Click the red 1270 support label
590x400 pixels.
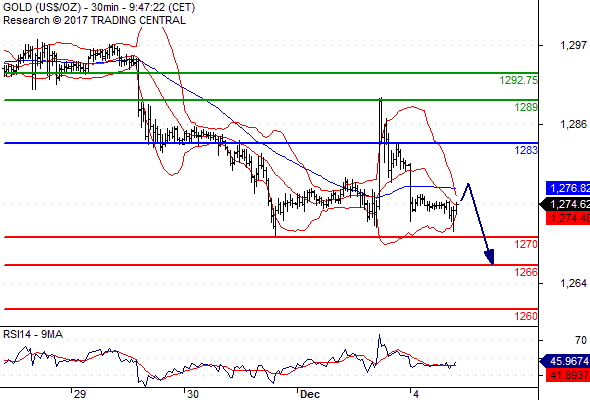point(526,244)
